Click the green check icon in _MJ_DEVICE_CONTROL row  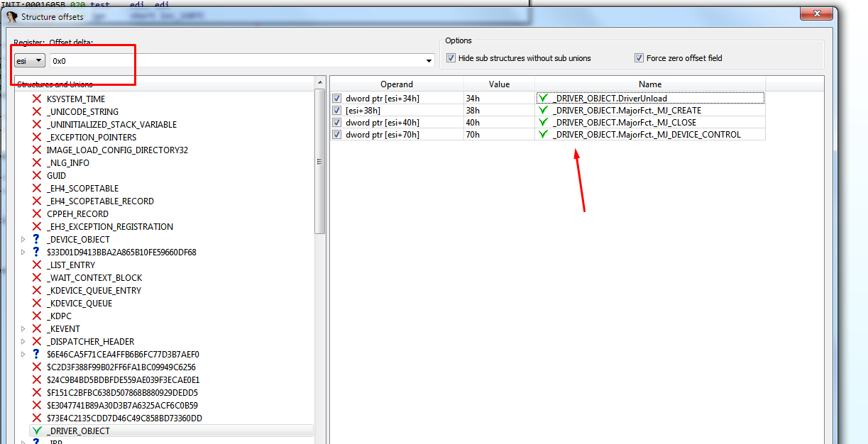pyautogui.click(x=544, y=135)
